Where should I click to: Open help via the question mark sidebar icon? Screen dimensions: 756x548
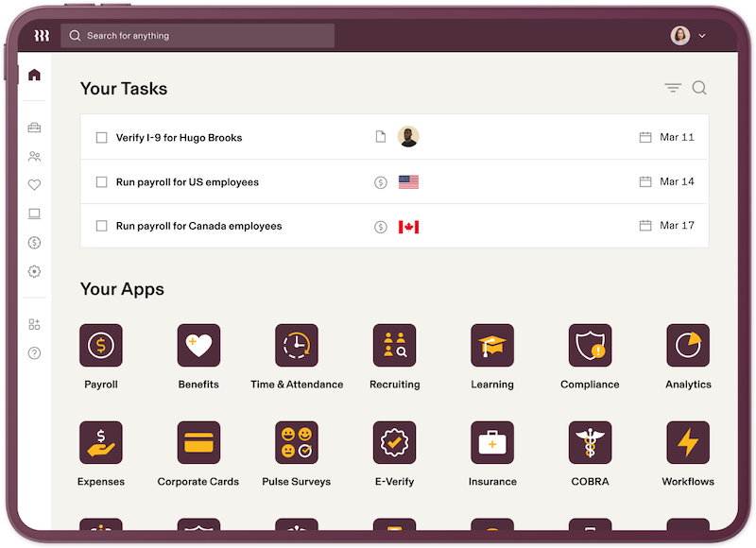click(x=34, y=352)
